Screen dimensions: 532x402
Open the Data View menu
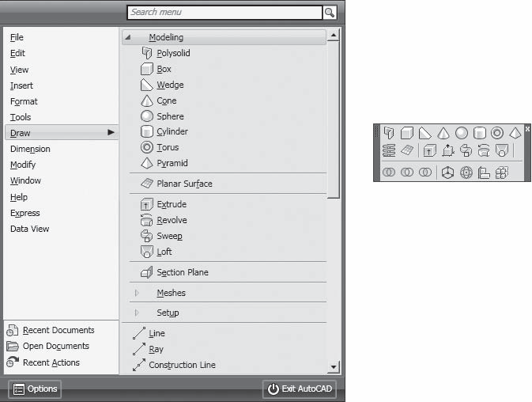point(29,229)
